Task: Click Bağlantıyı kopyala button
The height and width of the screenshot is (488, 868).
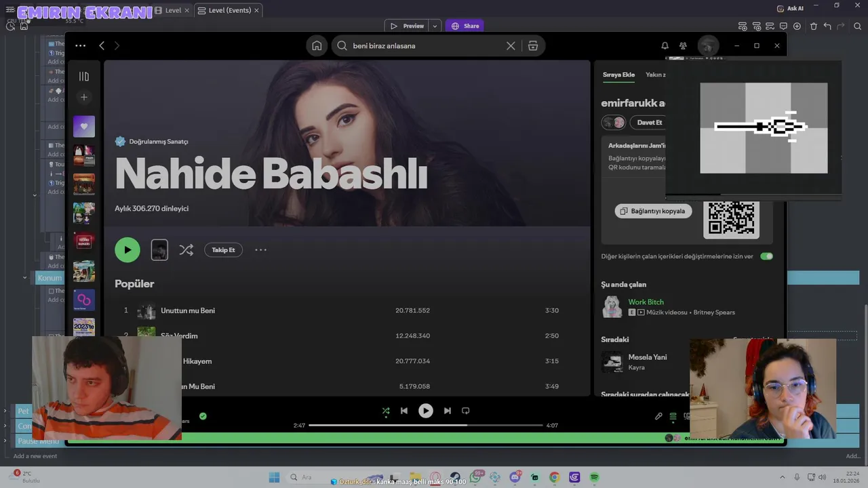Action: pos(654,211)
